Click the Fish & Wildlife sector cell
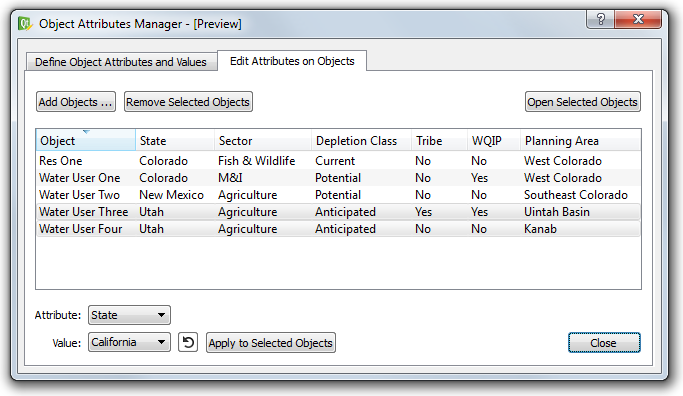683x396 pixels. pos(257,161)
